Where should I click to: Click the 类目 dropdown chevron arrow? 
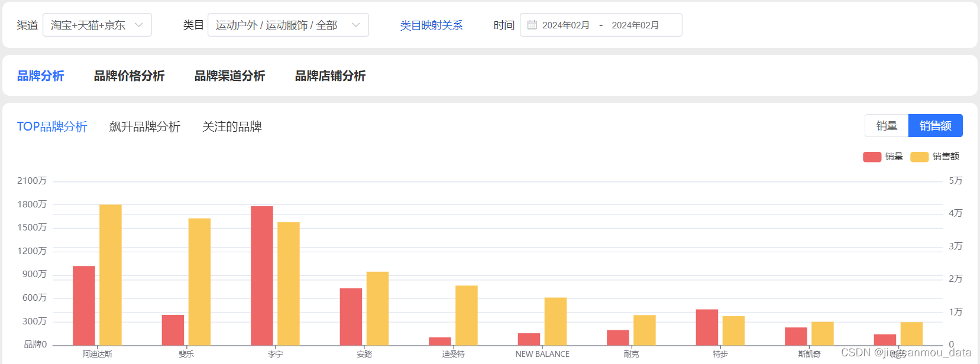pos(356,25)
